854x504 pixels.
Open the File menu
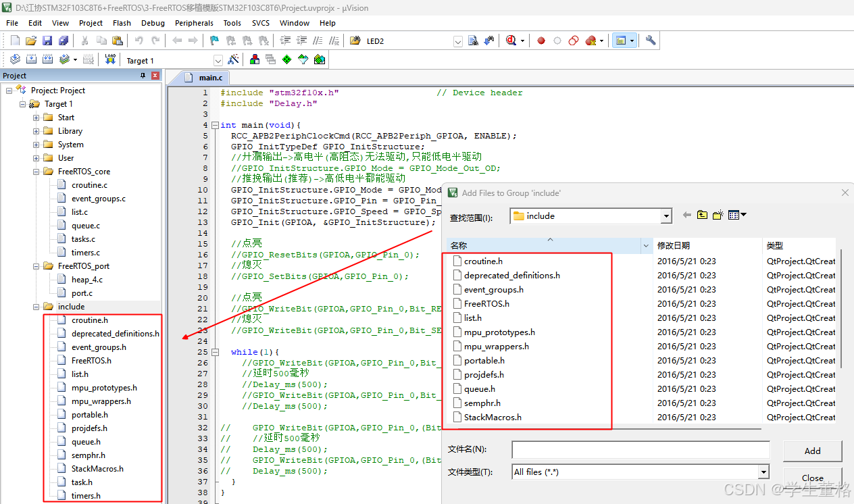(x=12, y=23)
